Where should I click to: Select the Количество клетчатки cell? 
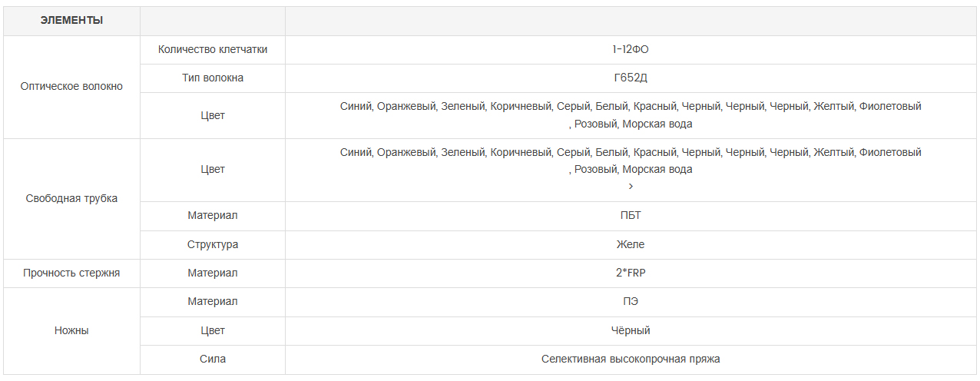click(x=213, y=50)
